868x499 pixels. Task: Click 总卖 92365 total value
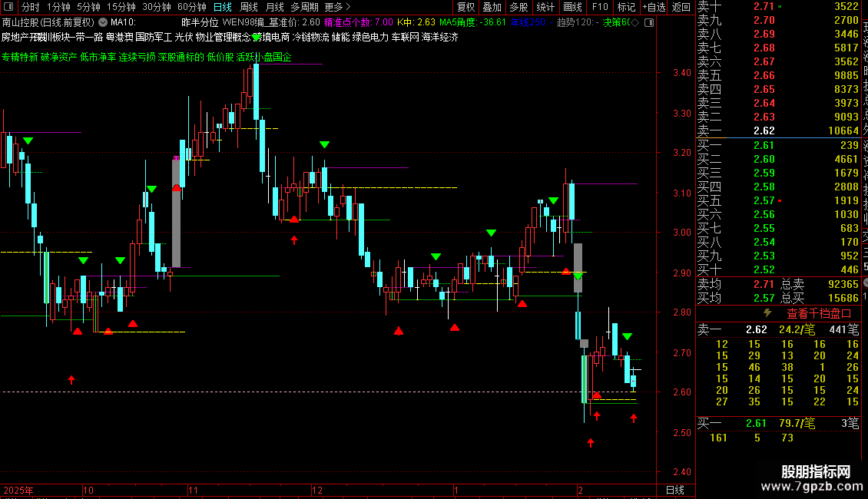[843, 284]
